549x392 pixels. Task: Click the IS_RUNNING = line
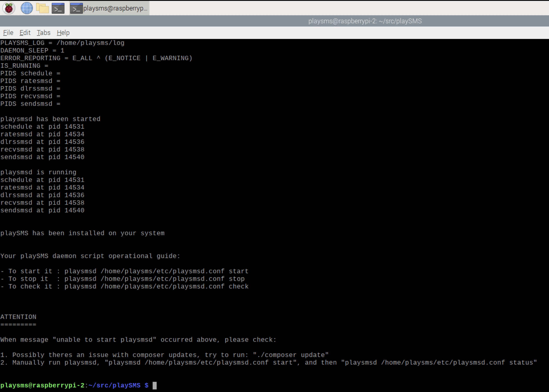[24, 66]
